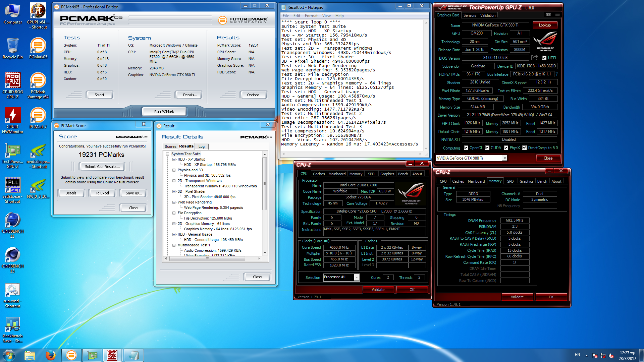Image resolution: width=644 pixels, height=362 pixels.
Task: Launch CINEBENCH 11 desktop icon
Action: tap(13, 225)
